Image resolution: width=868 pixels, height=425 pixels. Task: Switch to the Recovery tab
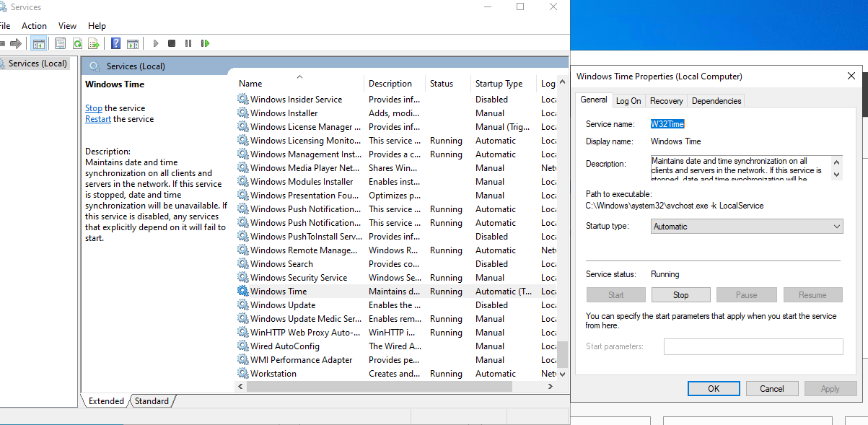coord(666,101)
